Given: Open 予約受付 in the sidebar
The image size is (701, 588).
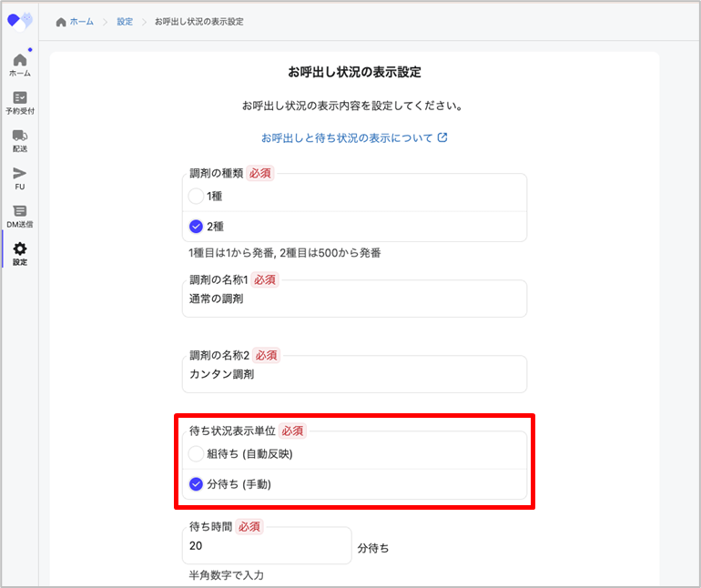Looking at the screenshot, I should tap(19, 102).
